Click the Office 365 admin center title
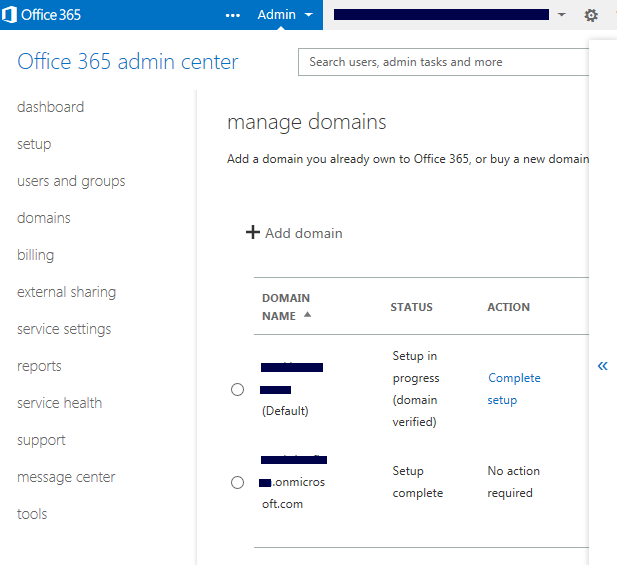 tap(127, 62)
